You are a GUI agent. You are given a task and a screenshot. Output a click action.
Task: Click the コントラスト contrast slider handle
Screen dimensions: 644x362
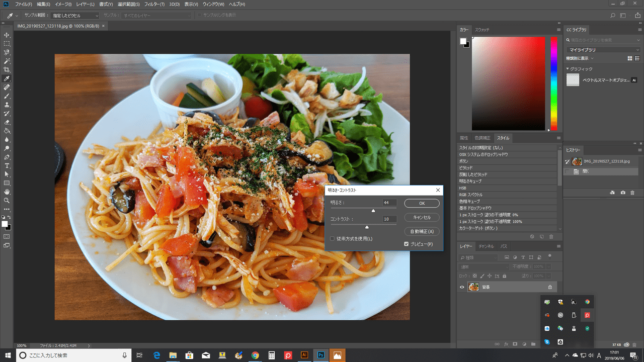[x=367, y=227]
